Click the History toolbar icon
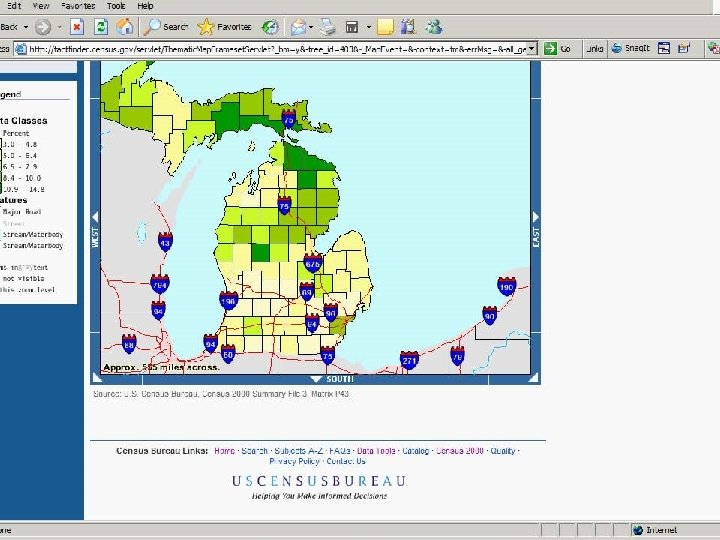 point(270,27)
